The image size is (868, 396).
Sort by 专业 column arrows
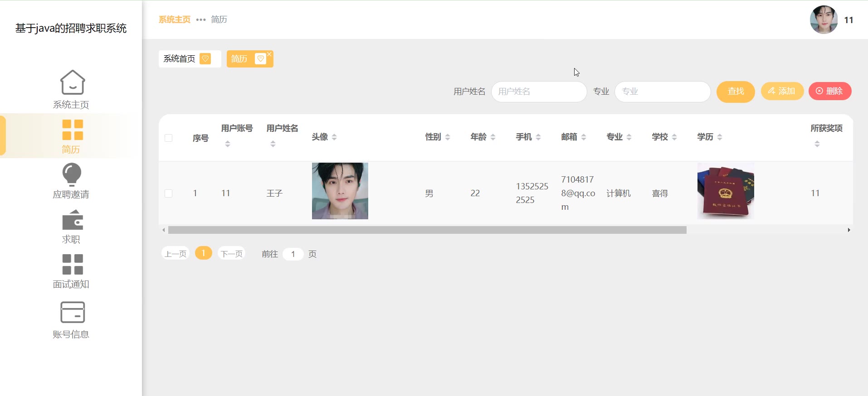[x=629, y=137]
